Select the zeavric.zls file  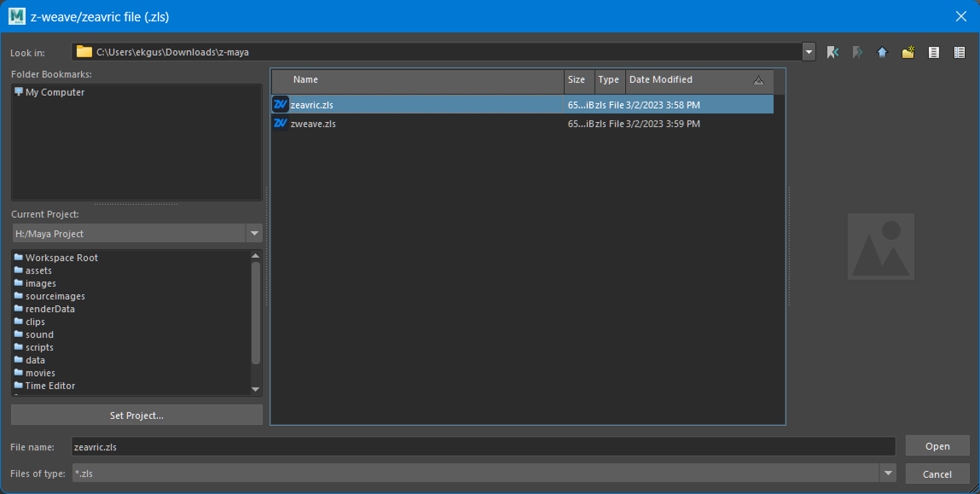click(x=523, y=104)
